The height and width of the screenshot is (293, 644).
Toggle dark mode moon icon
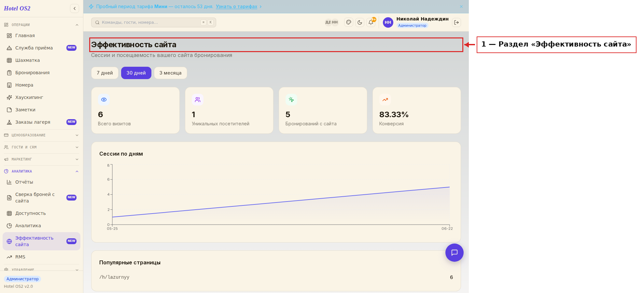[360, 22]
